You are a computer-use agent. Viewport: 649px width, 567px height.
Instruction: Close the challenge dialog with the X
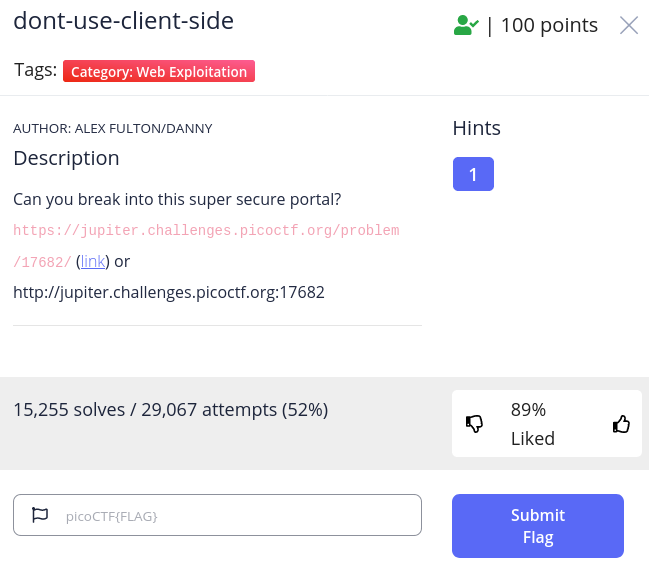629,25
